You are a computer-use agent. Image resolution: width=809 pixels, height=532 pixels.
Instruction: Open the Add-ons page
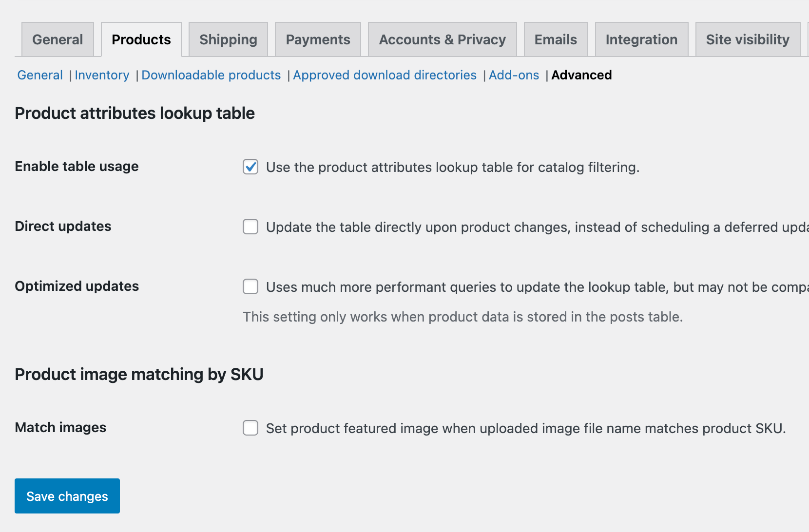tap(514, 75)
